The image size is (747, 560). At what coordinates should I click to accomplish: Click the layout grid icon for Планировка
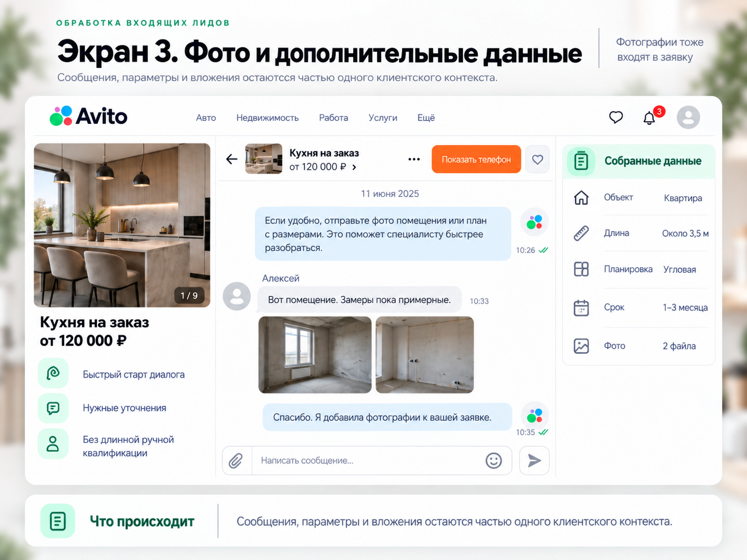pos(581,269)
